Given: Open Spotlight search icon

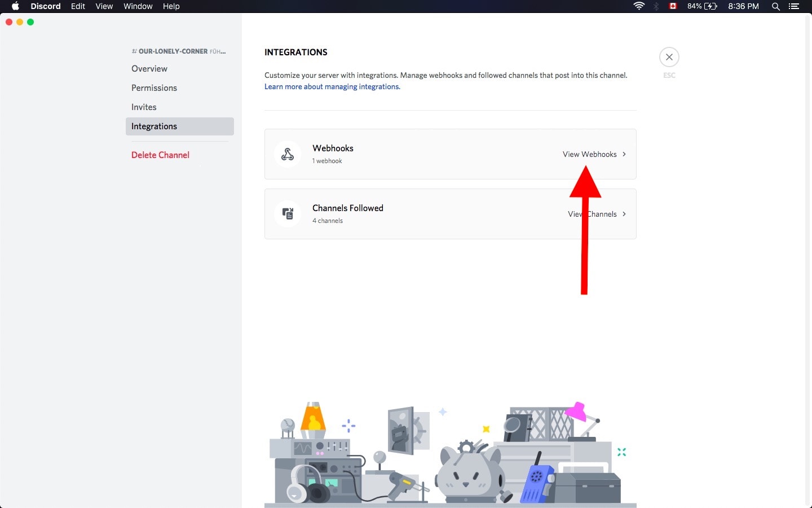Looking at the screenshot, I should click(x=776, y=6).
